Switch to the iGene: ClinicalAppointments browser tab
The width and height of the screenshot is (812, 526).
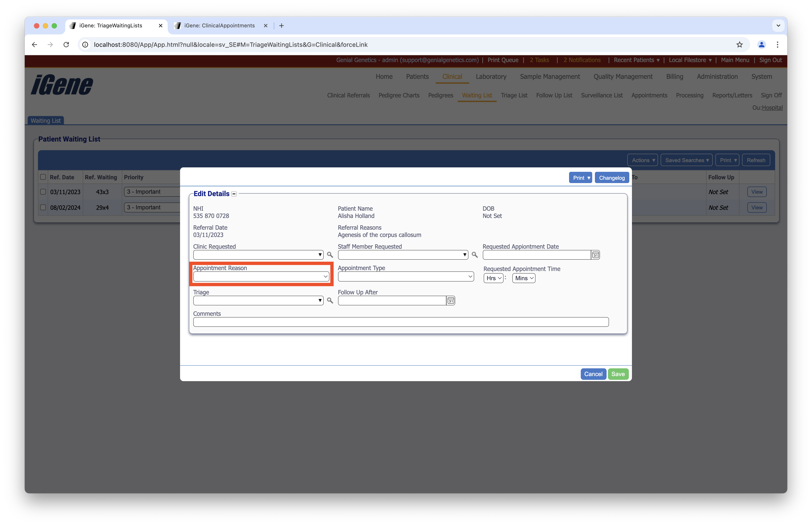click(219, 26)
